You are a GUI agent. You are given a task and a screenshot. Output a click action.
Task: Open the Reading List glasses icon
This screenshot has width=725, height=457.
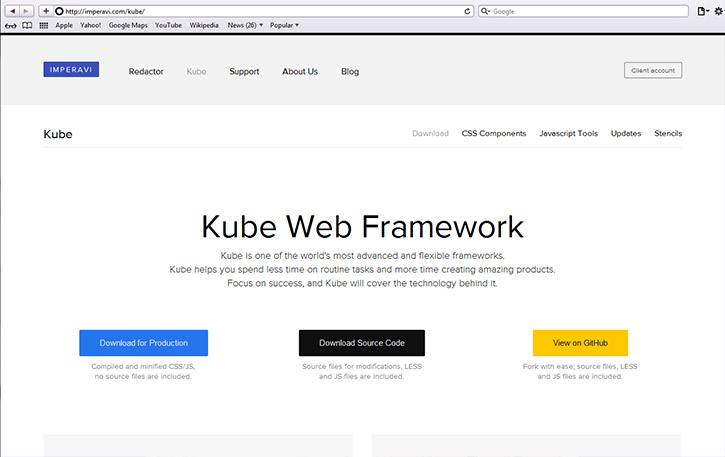[x=11, y=25]
